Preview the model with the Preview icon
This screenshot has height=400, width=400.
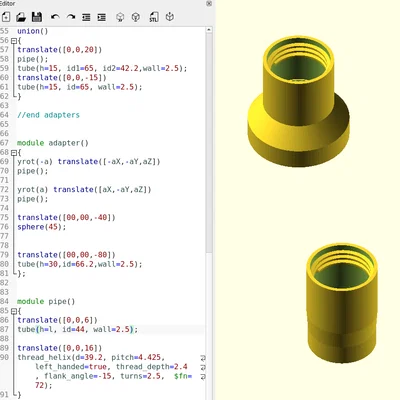tap(120, 17)
